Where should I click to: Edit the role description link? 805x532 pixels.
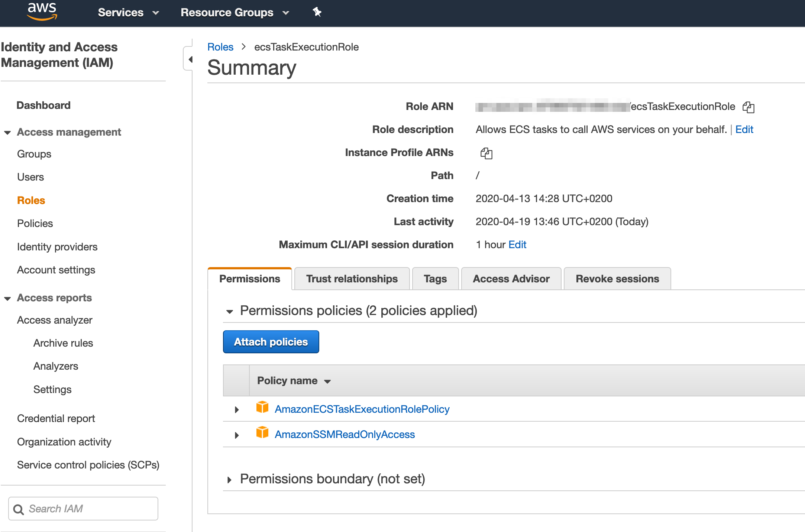[744, 129]
